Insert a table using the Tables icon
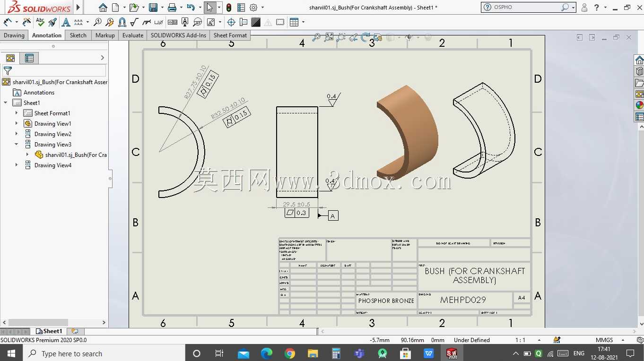 (294, 22)
